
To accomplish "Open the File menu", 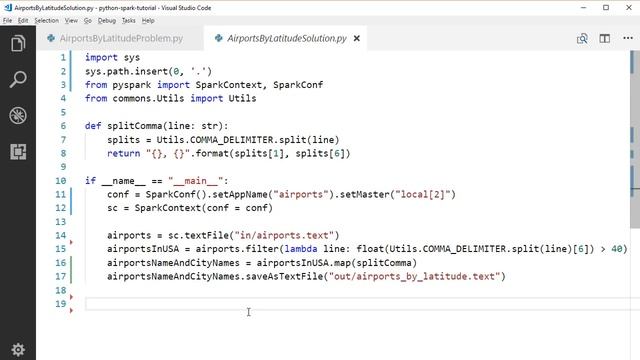I will [7, 20].
